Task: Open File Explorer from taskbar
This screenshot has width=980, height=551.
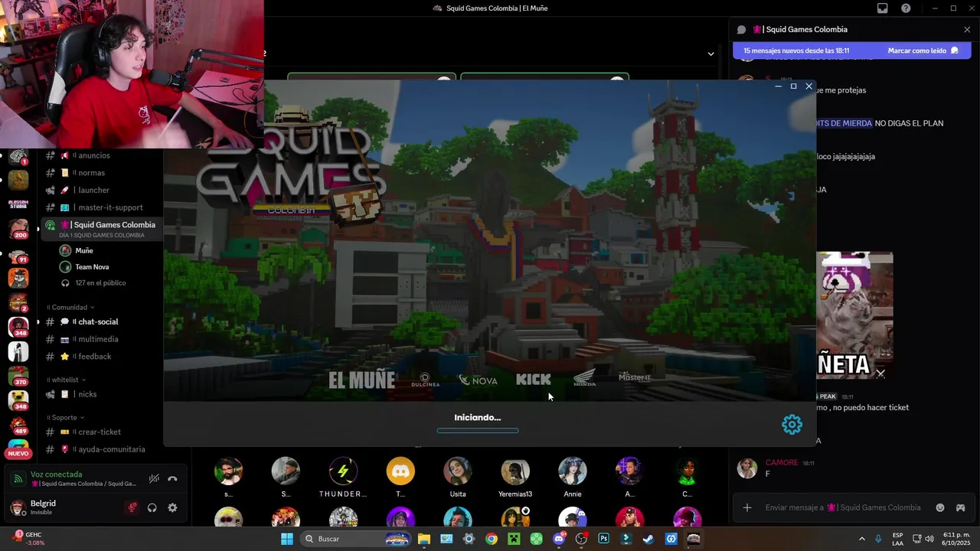Action: point(424,539)
